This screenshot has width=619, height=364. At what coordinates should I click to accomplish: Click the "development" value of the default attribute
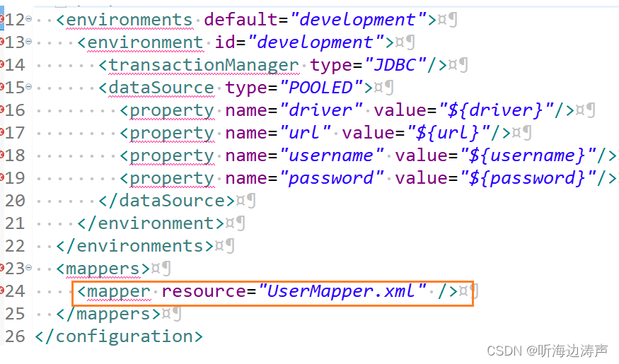359,20
